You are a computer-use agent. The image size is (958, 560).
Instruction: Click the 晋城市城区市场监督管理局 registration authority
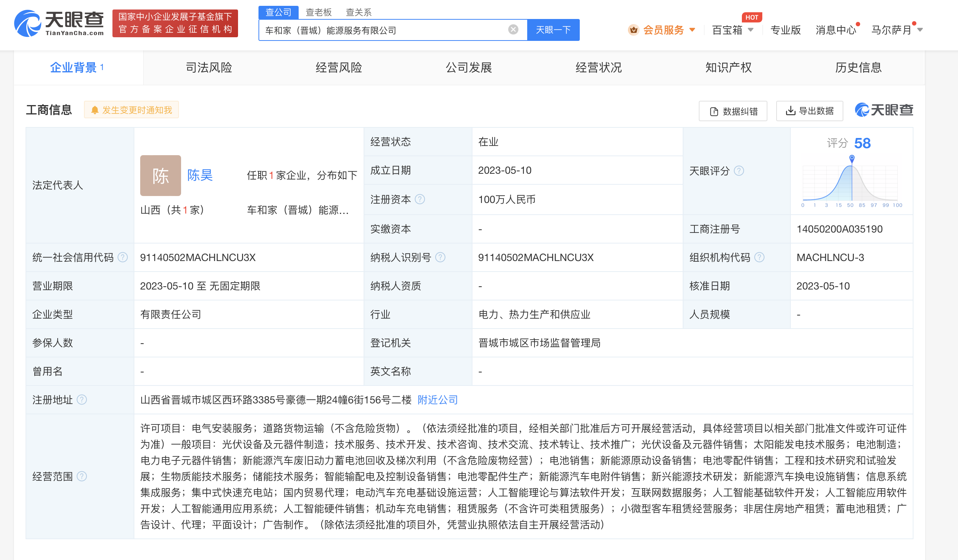pos(539,343)
